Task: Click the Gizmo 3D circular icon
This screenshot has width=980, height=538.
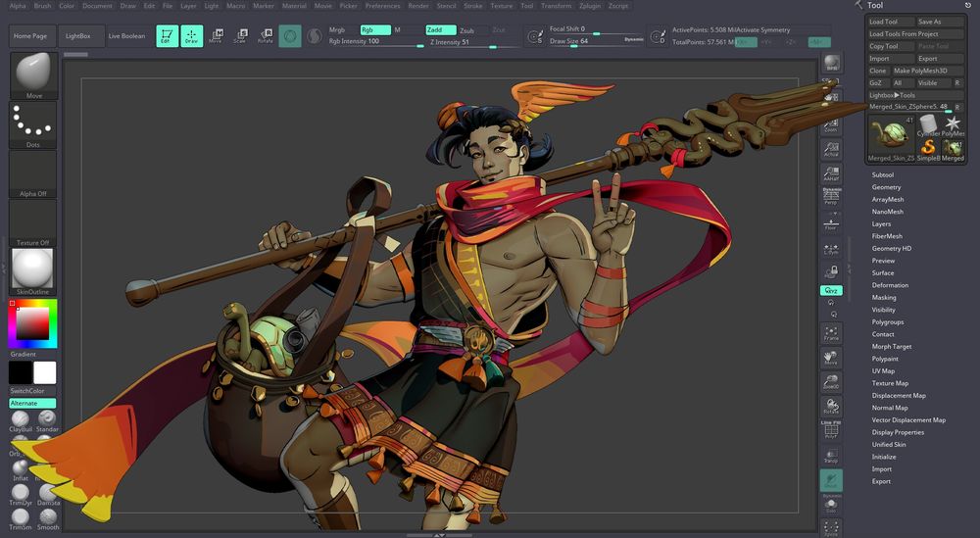Action: [x=290, y=36]
